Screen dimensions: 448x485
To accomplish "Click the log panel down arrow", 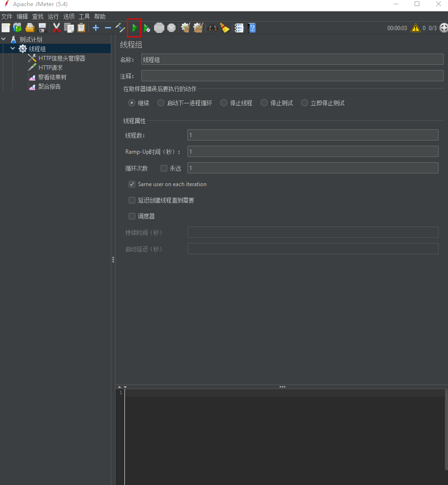I will [x=125, y=387].
